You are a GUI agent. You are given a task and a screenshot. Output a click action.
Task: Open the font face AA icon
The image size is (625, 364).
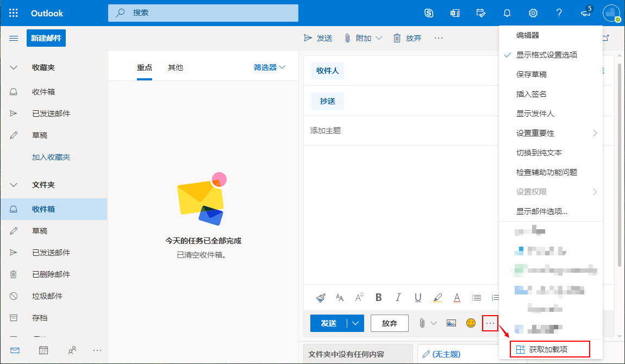[x=340, y=298]
